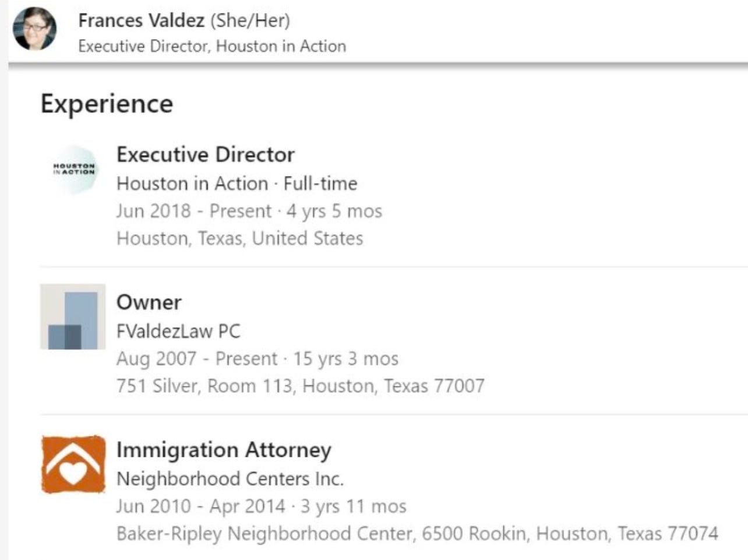
Task: Open the Owner position title
Action: [x=149, y=302]
